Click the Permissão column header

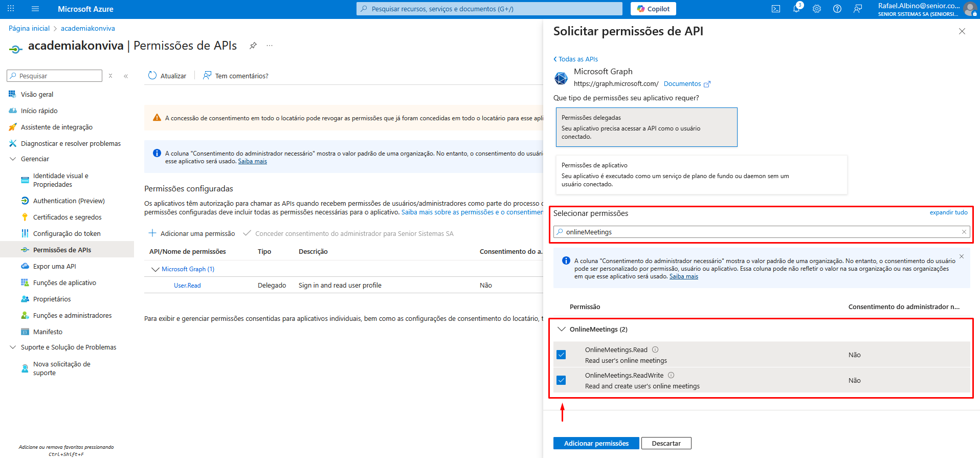(x=585, y=307)
